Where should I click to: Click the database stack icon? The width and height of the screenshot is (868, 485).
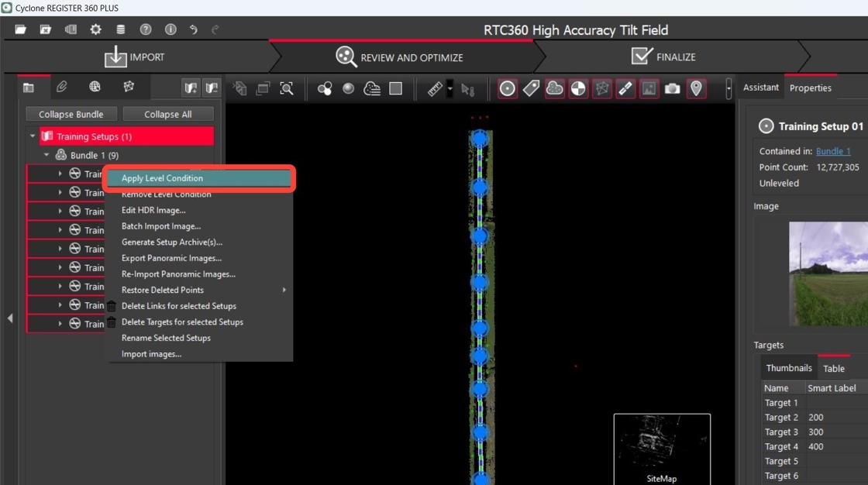tap(121, 29)
